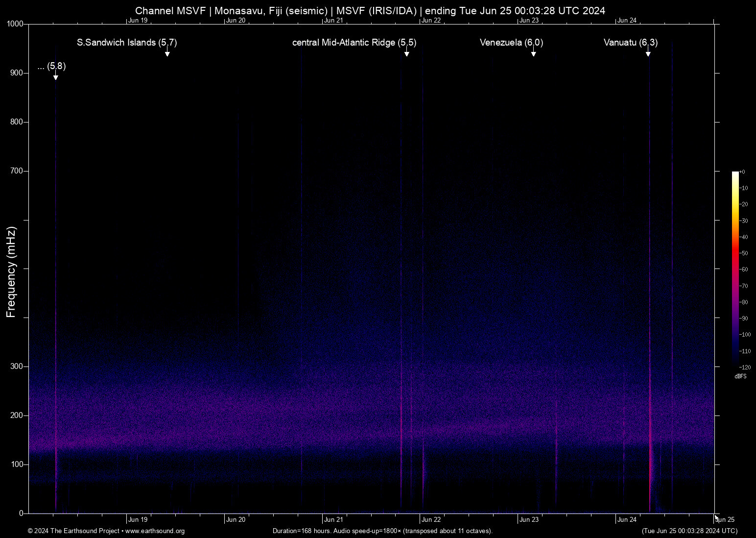Click the Jun 25 label at bottom right
Image resolution: width=756 pixels, height=538 pixels.
(725, 520)
